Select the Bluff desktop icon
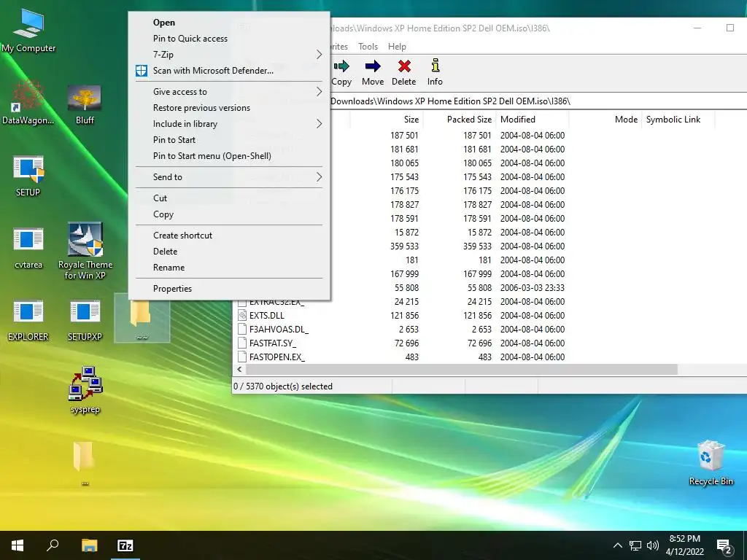Viewport: 747px width, 560px height. click(x=85, y=105)
